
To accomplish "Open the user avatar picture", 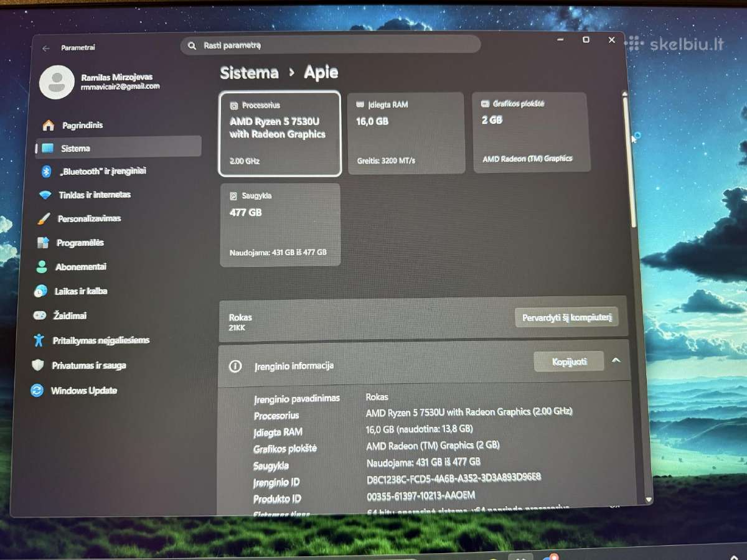I will coord(57,82).
